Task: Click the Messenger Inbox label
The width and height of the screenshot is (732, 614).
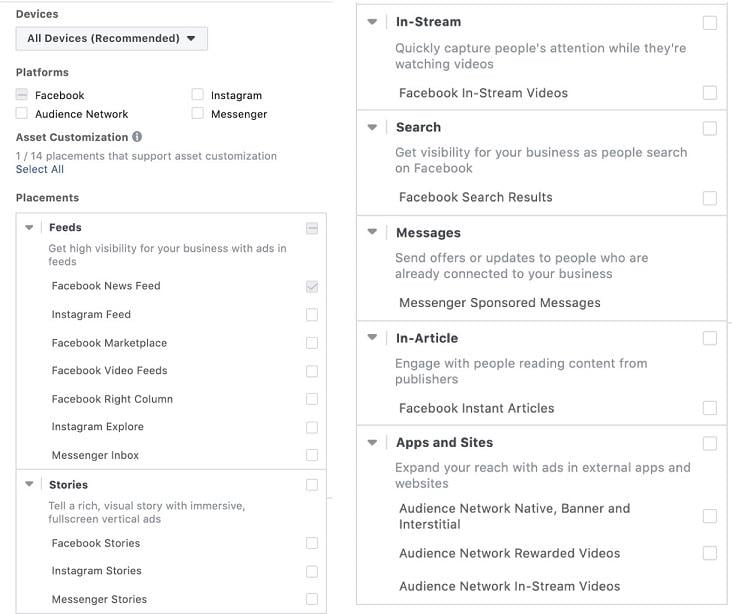Action: tap(95, 455)
